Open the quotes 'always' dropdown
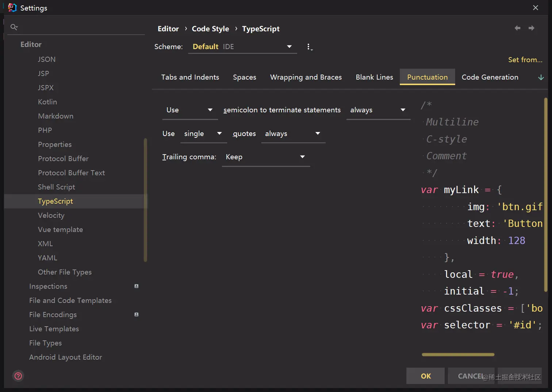 pyautogui.click(x=293, y=134)
